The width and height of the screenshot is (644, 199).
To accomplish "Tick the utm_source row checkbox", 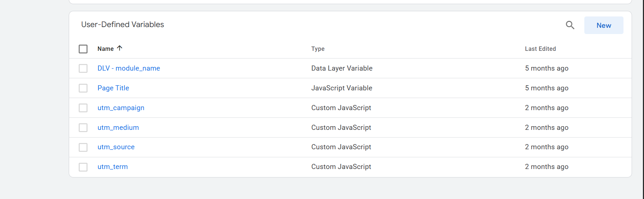I will point(83,147).
